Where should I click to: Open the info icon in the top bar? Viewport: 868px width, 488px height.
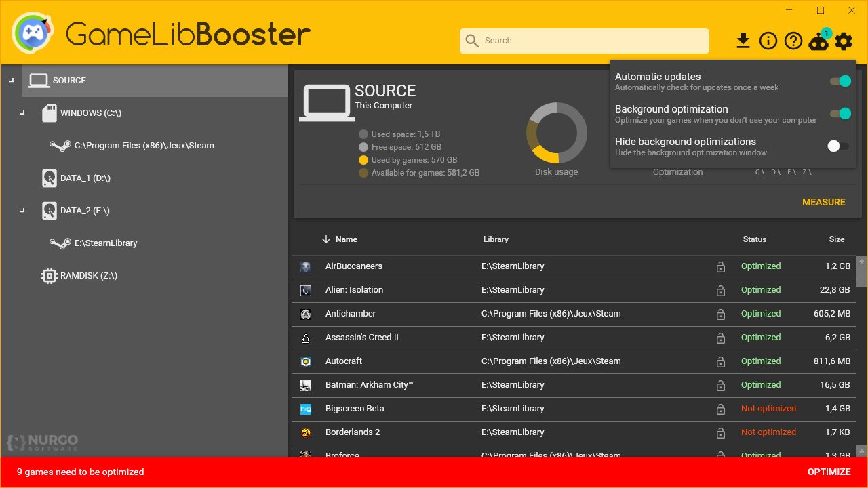coord(768,41)
